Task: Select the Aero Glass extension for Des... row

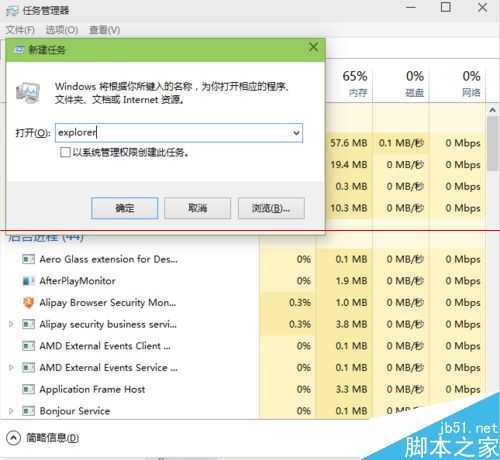Action: coord(108,259)
